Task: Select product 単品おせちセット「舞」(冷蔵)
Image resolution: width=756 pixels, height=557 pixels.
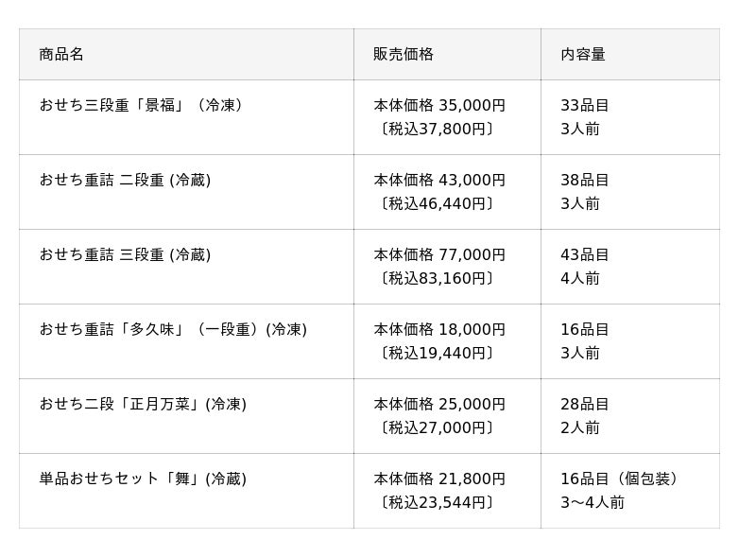Action: (143, 479)
